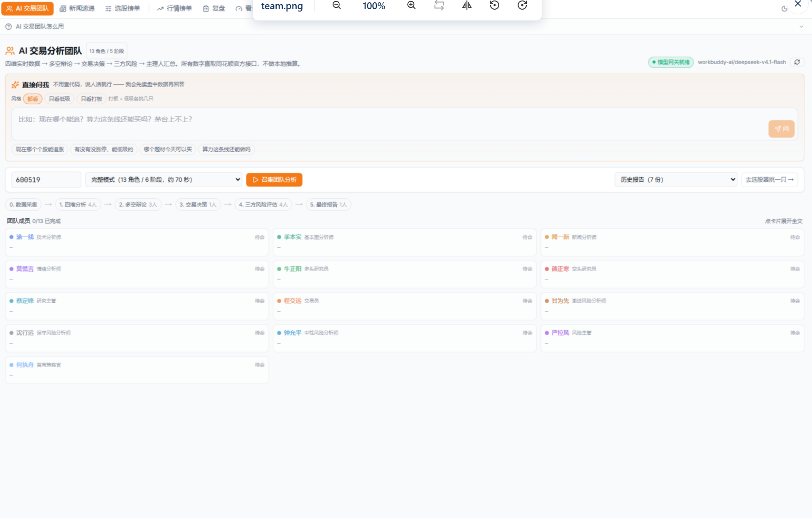Click the 100% zoom level indicator
This screenshot has width=812, height=518.
(x=374, y=6)
